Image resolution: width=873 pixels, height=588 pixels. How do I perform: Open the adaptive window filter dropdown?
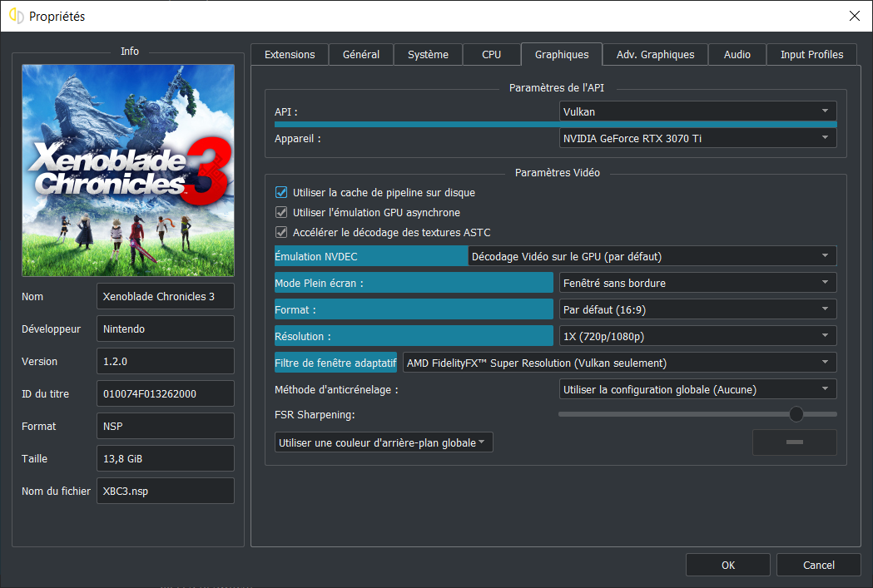click(620, 363)
